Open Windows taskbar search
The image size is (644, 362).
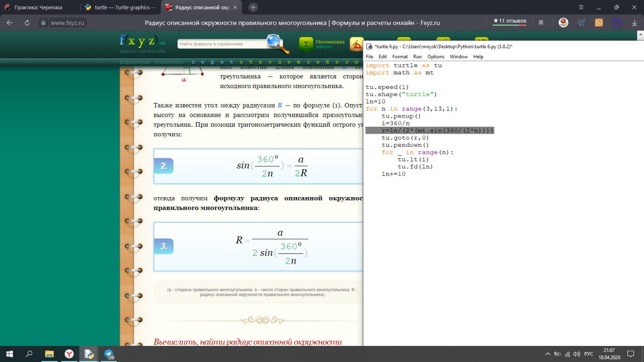click(29, 354)
